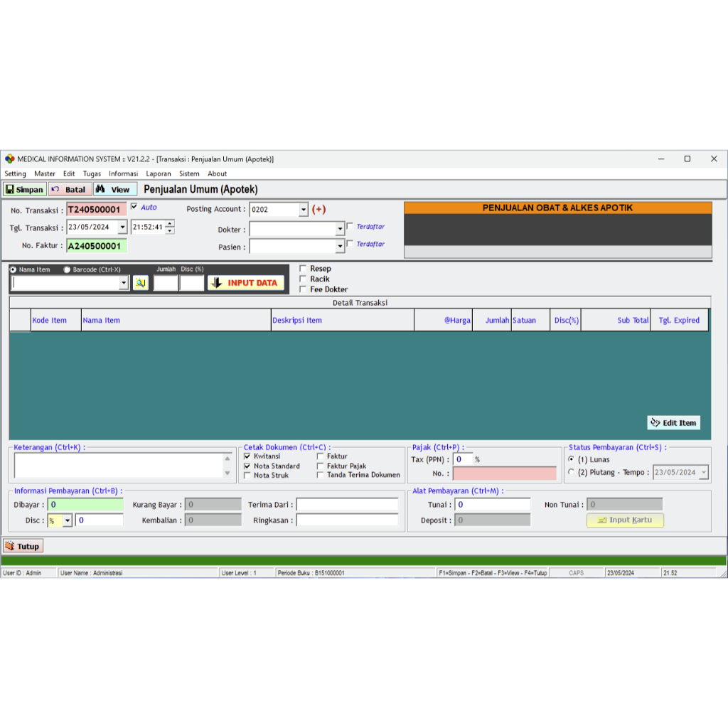Image resolution: width=728 pixels, height=728 pixels.
Task: Click the INPUT DATA button
Action: click(246, 283)
